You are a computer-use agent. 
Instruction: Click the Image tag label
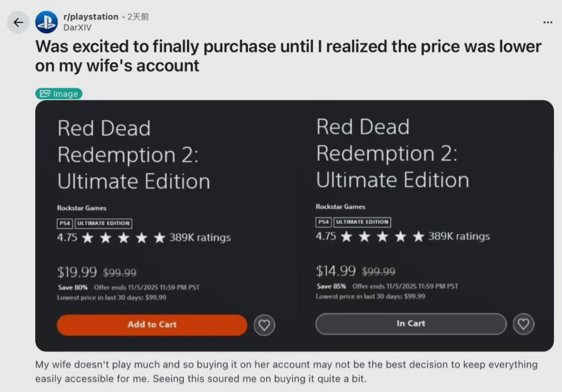[59, 94]
